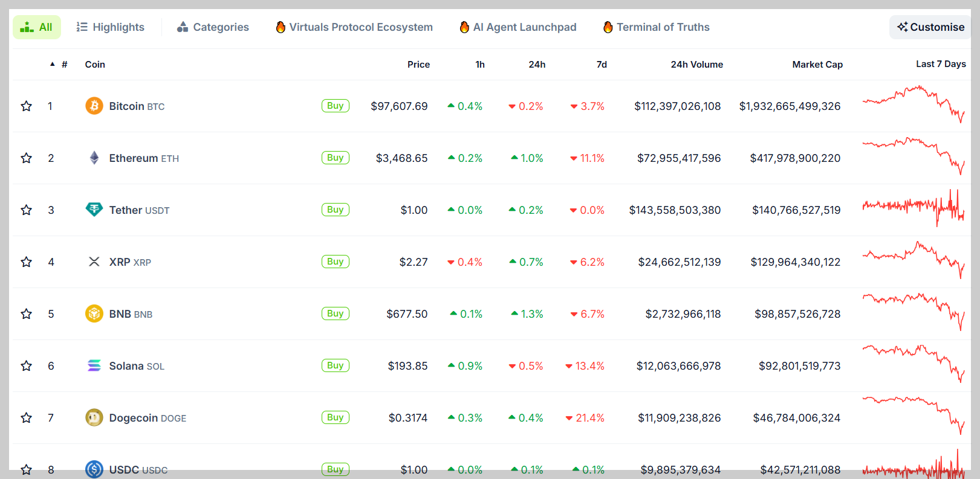980x479 pixels.
Task: Sort by the 24h change column
Action: click(537, 65)
